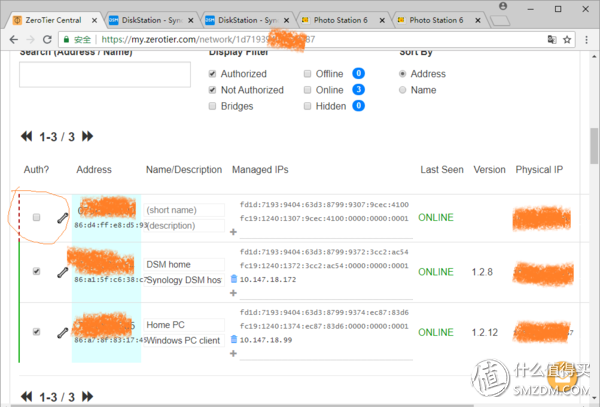Screen dimensions: 600x407
Task: Enable the Online display filter
Action: (x=307, y=90)
